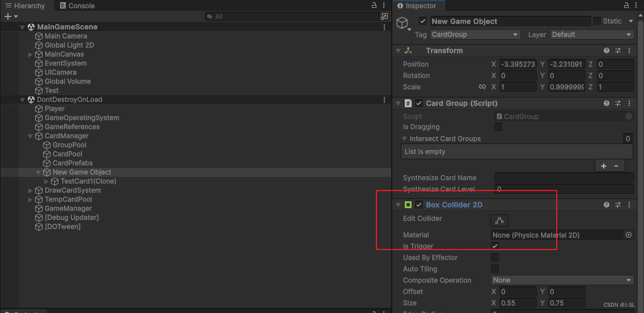This screenshot has height=313, width=644.
Task: Toggle the Static checkbox
Action: (597, 21)
